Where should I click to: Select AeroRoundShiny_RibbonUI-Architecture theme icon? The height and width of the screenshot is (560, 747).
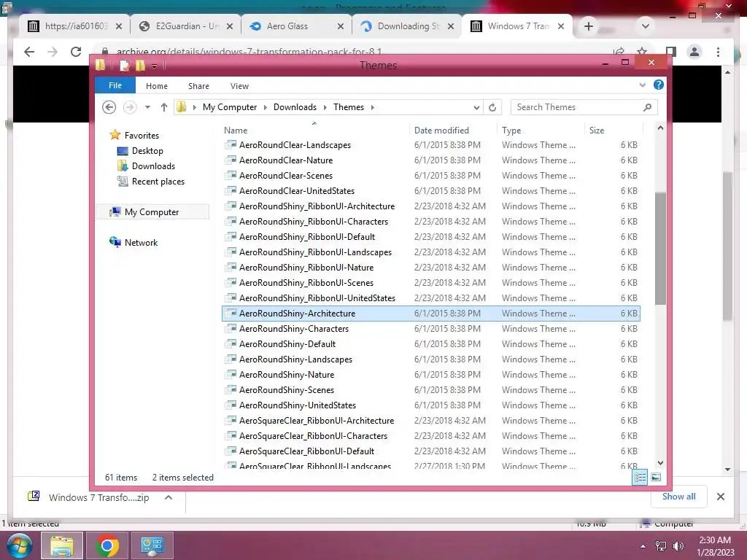tap(231, 206)
